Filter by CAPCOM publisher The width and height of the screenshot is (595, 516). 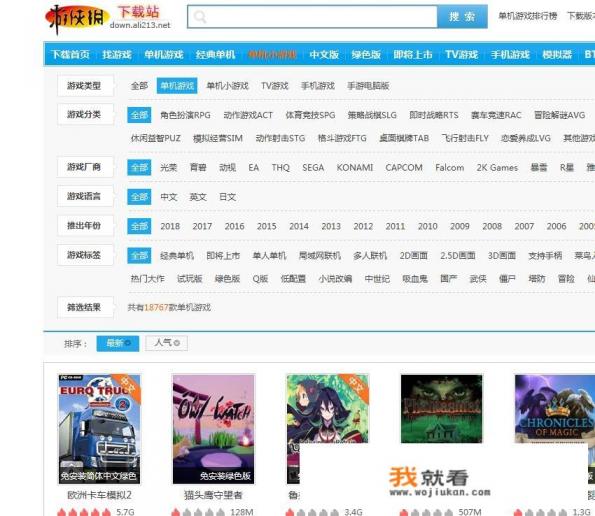point(404,167)
